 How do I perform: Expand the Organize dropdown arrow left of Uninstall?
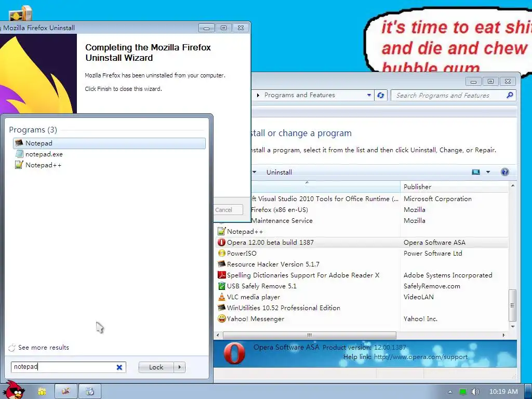255,172
